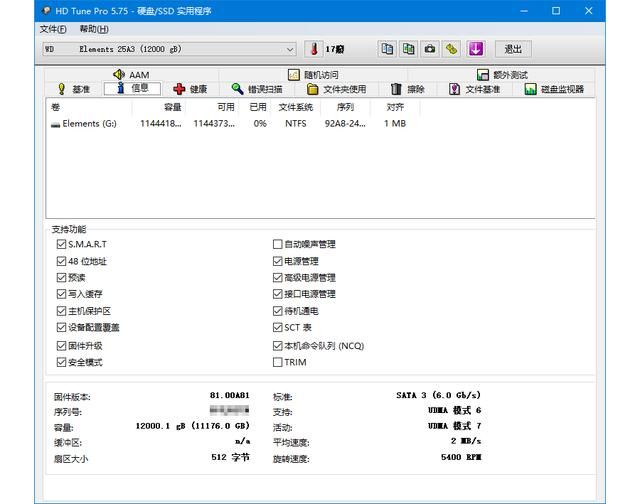640x504 pixels.
Task: Open the 帮助(H) menu
Action: 94,29
